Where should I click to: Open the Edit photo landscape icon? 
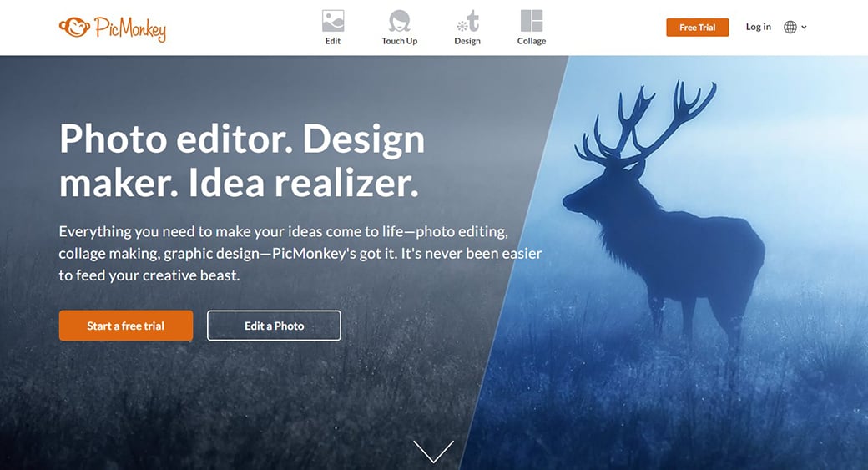pos(333,21)
